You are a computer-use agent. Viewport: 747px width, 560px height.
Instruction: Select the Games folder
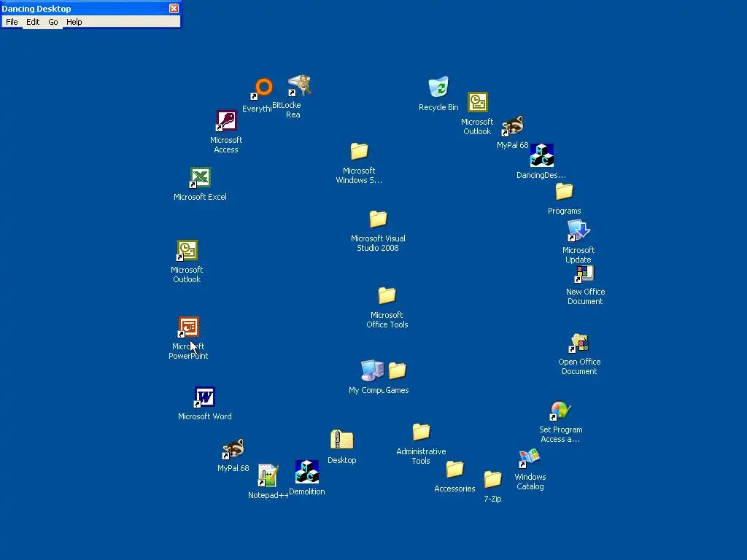397,370
